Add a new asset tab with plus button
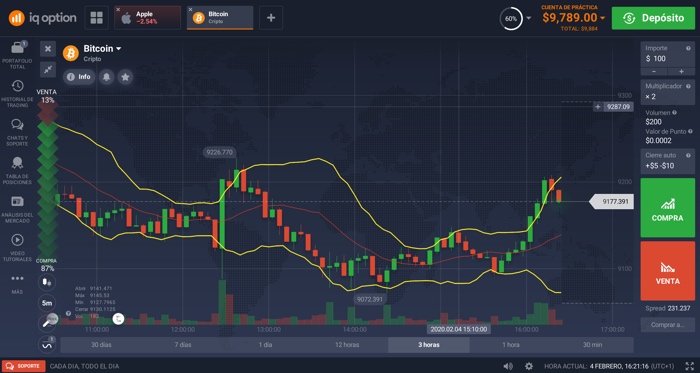Image resolution: width=700 pixels, height=373 pixels. pos(271,18)
